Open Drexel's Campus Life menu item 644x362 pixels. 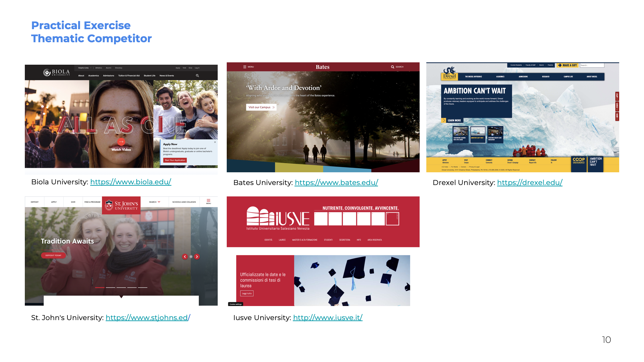(x=568, y=77)
